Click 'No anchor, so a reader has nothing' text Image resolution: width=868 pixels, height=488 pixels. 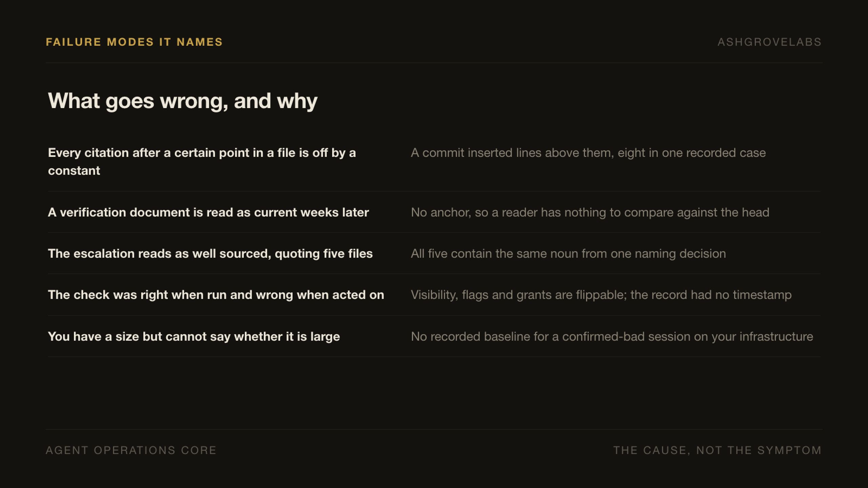(x=590, y=212)
